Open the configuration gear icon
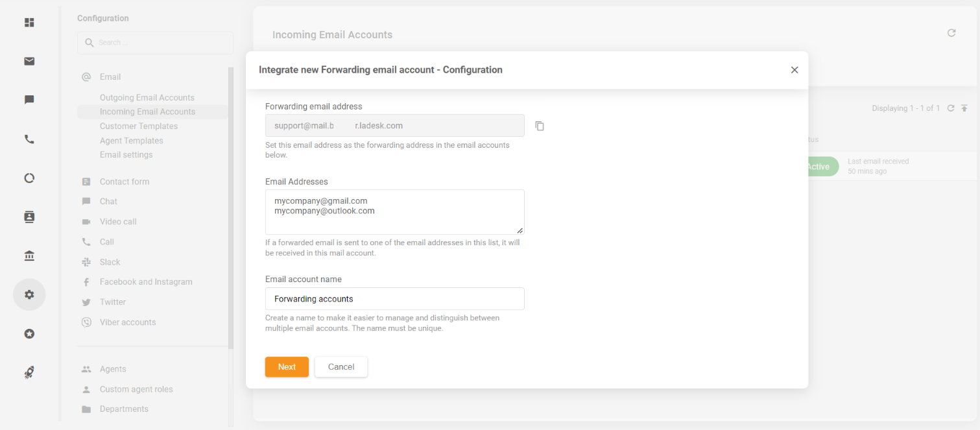980x430 pixels. [29, 294]
